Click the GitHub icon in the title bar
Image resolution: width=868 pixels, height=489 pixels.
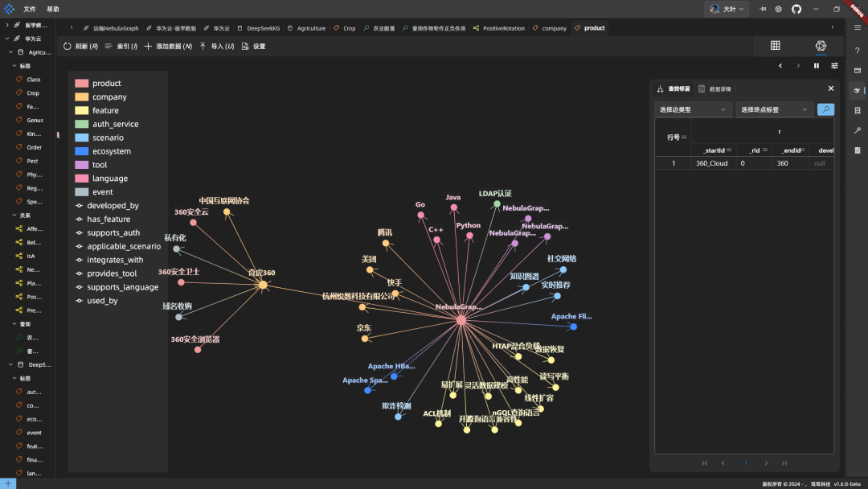(x=796, y=9)
